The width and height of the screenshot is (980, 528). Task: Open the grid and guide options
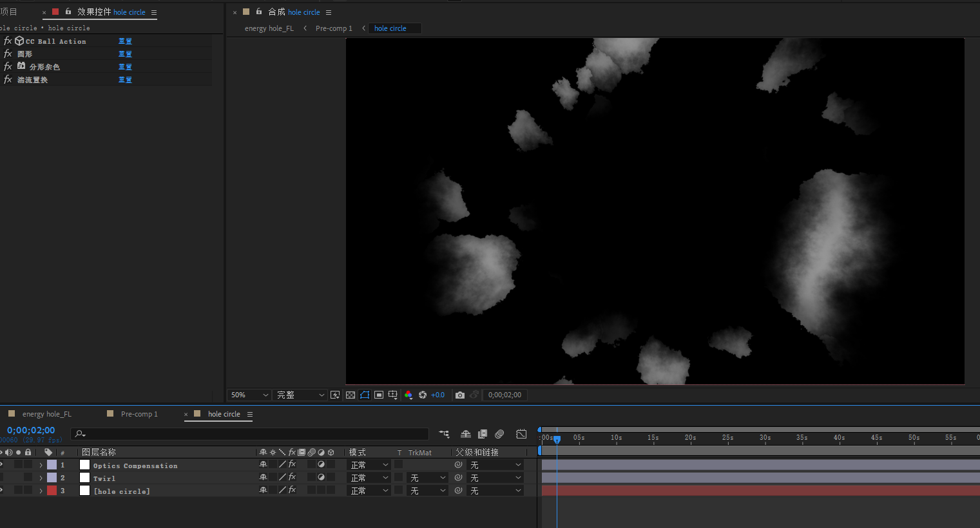(392, 395)
